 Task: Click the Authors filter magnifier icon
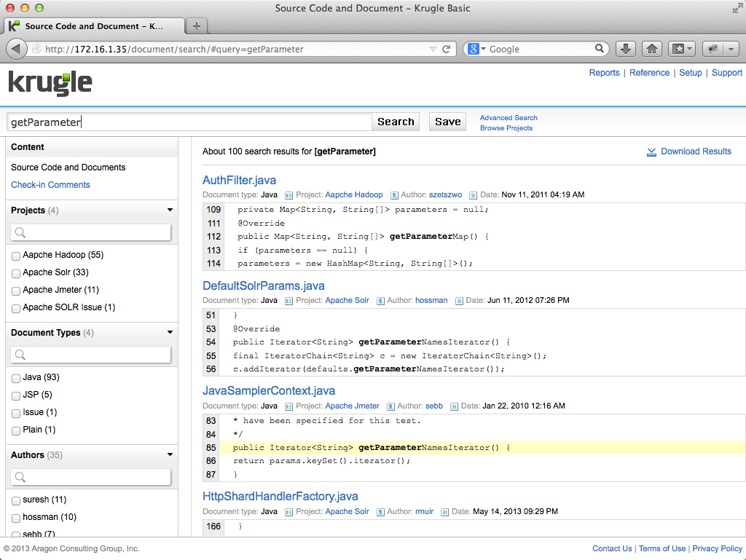(20, 477)
